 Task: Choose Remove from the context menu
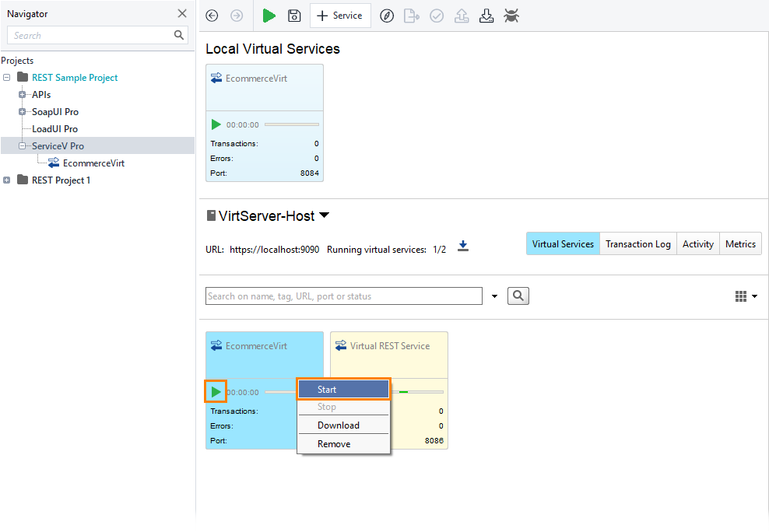pos(343,444)
